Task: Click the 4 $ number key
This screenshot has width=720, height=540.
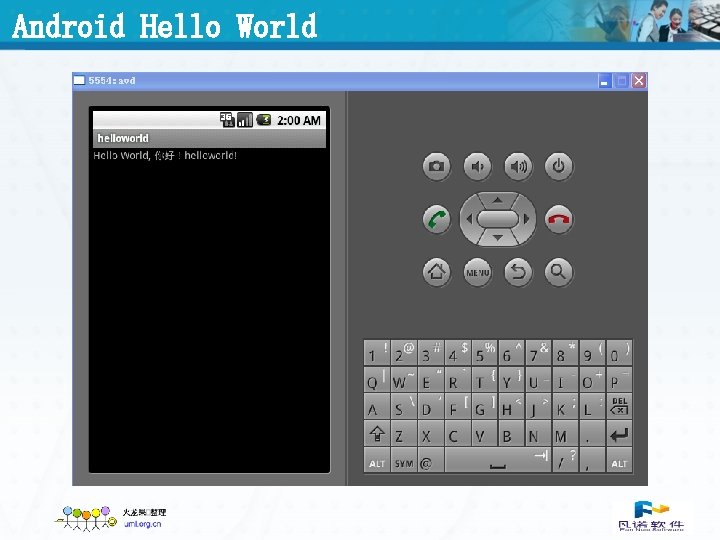Action: [458, 353]
